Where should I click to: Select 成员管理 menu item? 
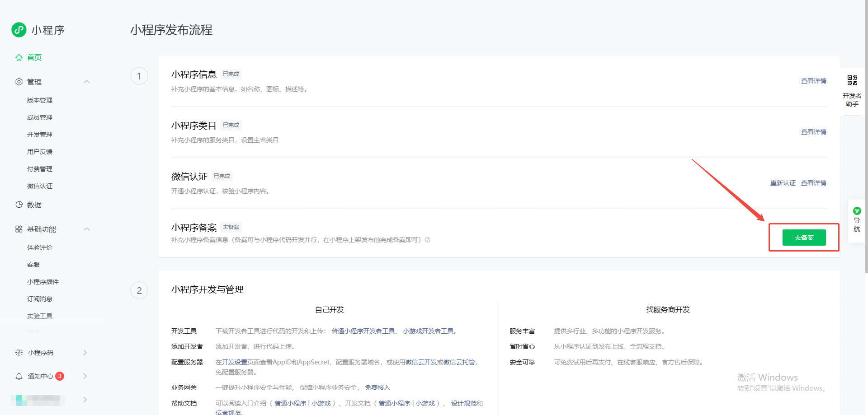point(40,117)
